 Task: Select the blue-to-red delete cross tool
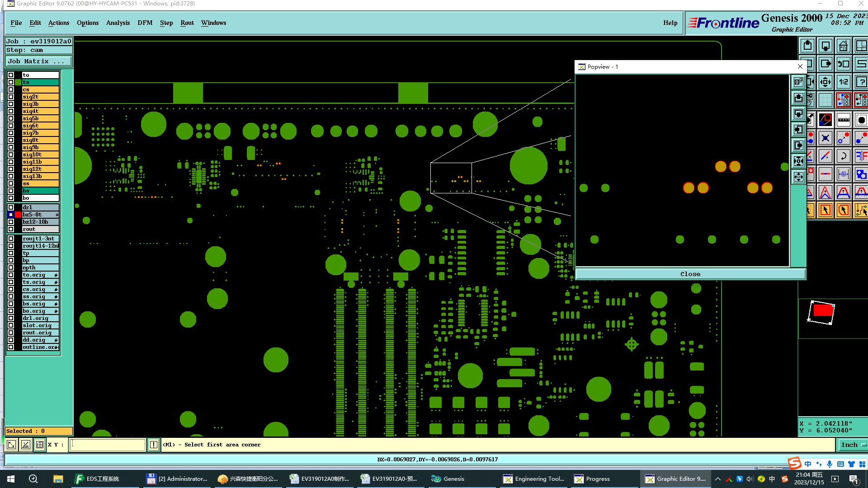click(x=825, y=138)
